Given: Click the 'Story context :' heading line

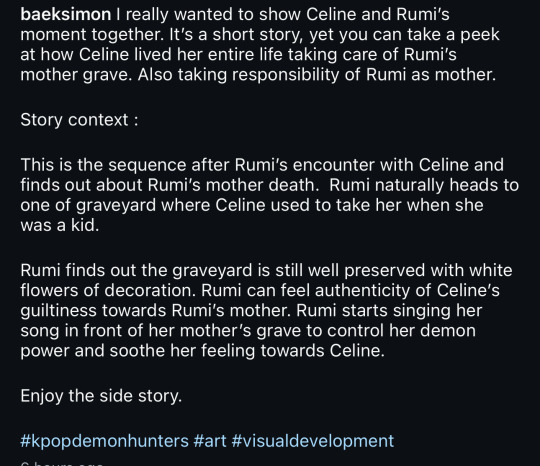Looking at the screenshot, I should [x=79, y=120].
